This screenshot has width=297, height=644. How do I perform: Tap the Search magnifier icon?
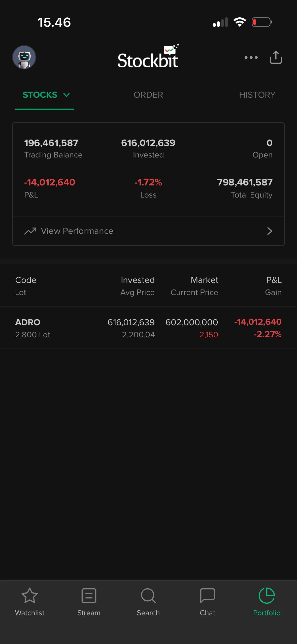coord(148,596)
